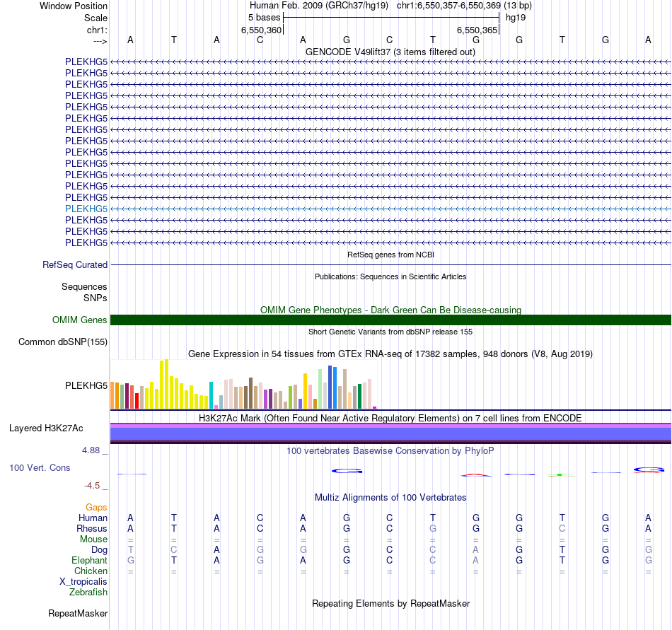
Task: Click the red A glyph in the PhyloP conservation track
Action: point(476,474)
